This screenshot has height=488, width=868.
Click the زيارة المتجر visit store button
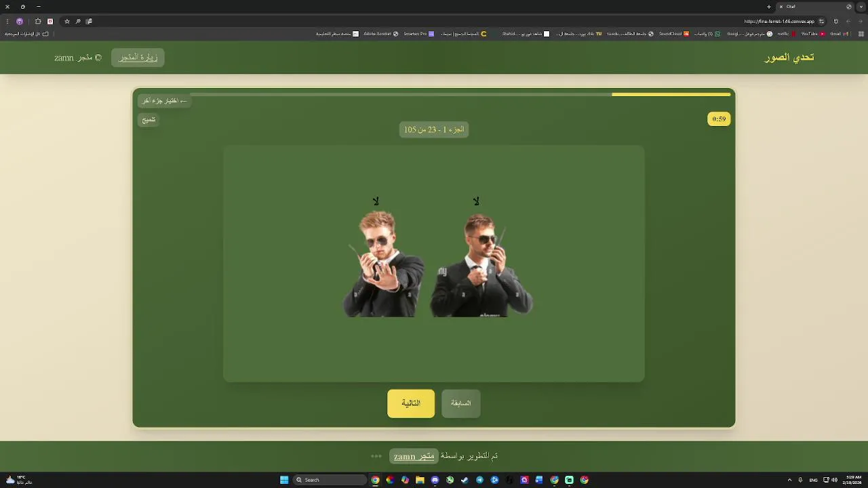138,58
